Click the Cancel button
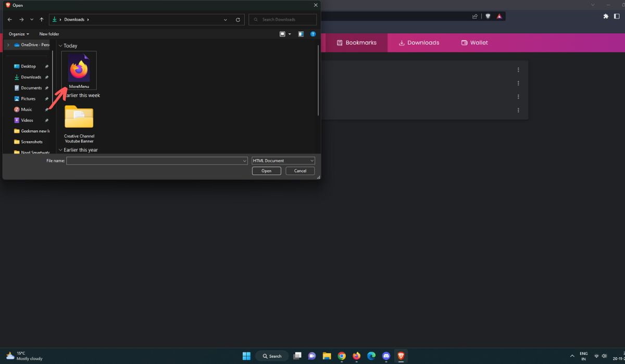The height and width of the screenshot is (364, 625). (300, 170)
